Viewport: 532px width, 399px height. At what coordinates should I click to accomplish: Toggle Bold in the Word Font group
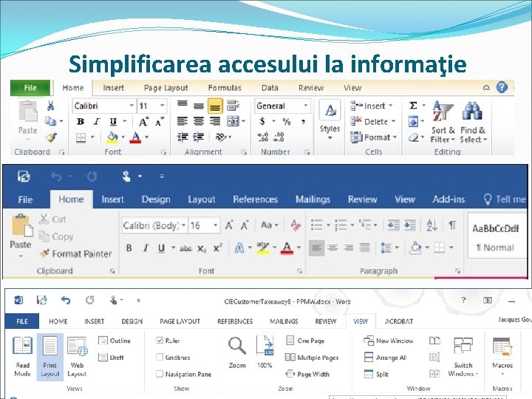(x=129, y=248)
